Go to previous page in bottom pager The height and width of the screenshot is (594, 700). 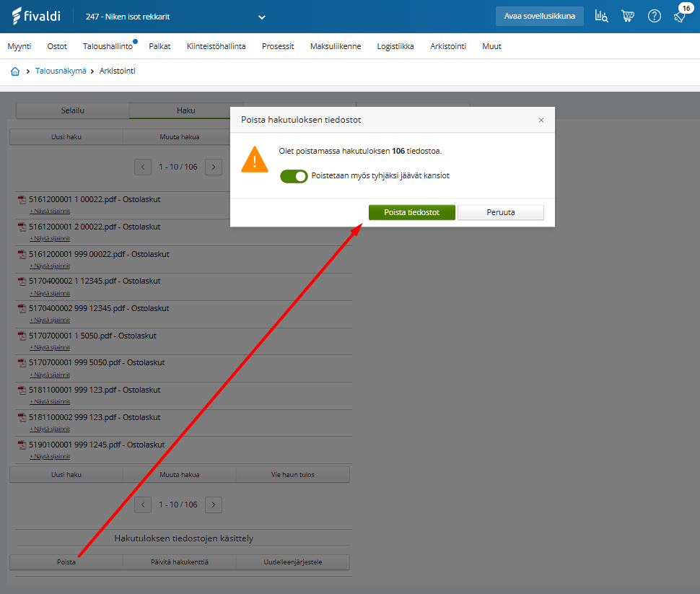pos(143,505)
